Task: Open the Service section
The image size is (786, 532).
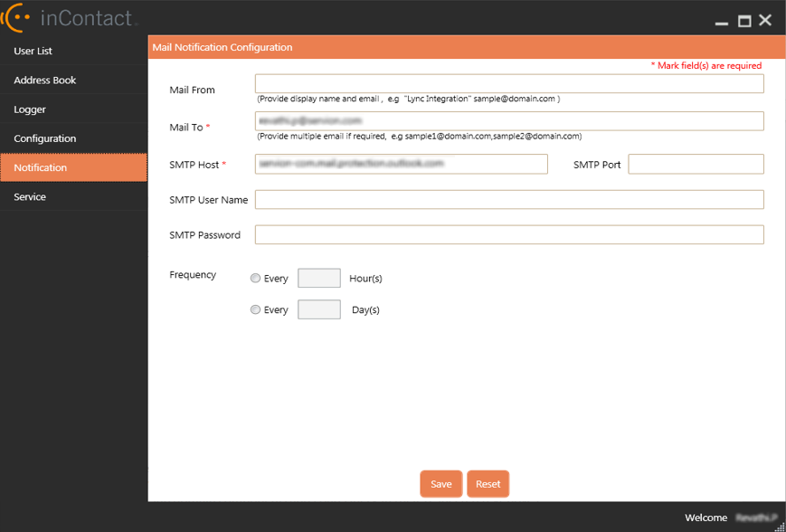Action: coord(73,196)
